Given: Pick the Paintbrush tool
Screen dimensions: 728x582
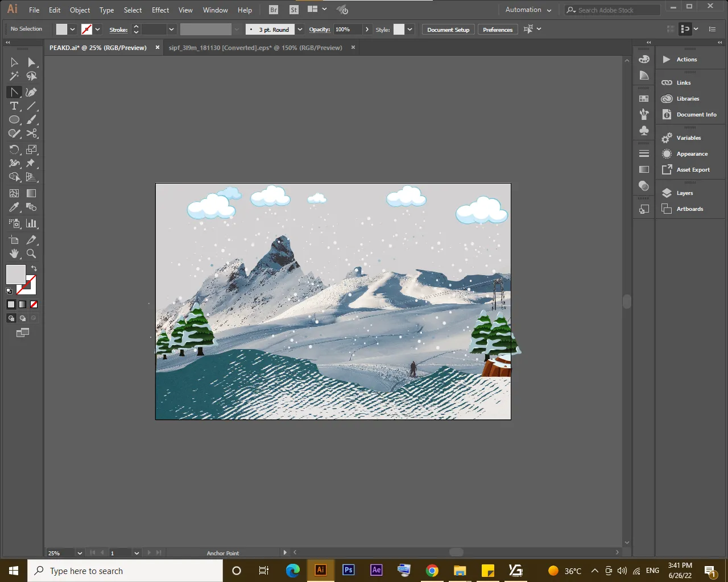Looking at the screenshot, I should click(x=32, y=120).
